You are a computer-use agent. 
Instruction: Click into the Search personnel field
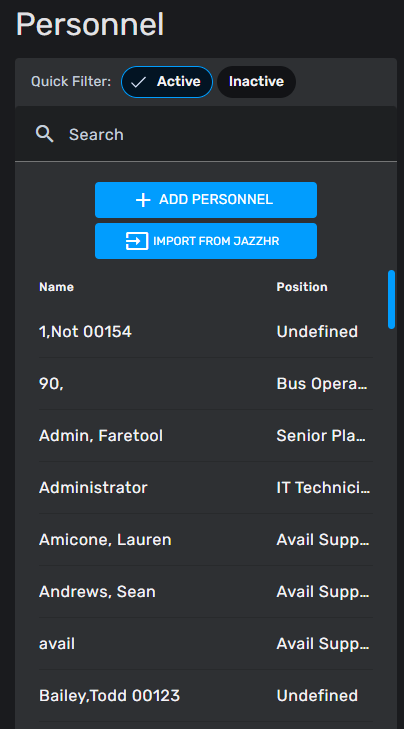[206, 134]
